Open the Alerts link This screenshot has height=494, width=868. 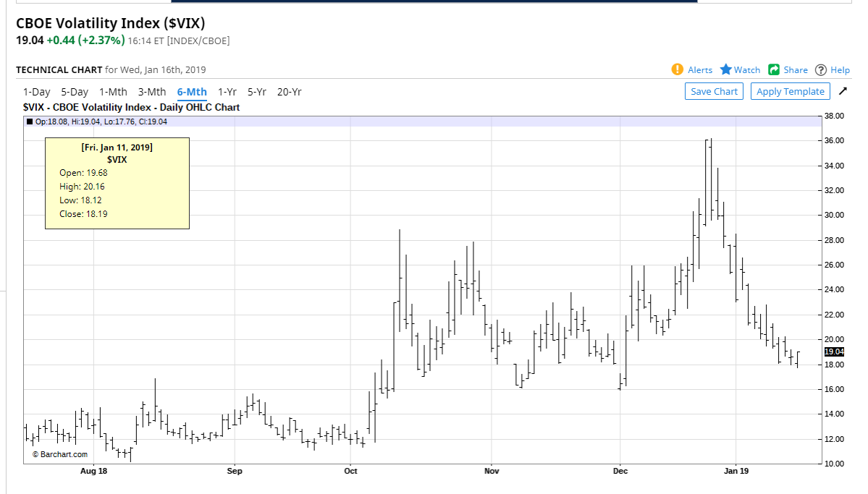point(700,69)
